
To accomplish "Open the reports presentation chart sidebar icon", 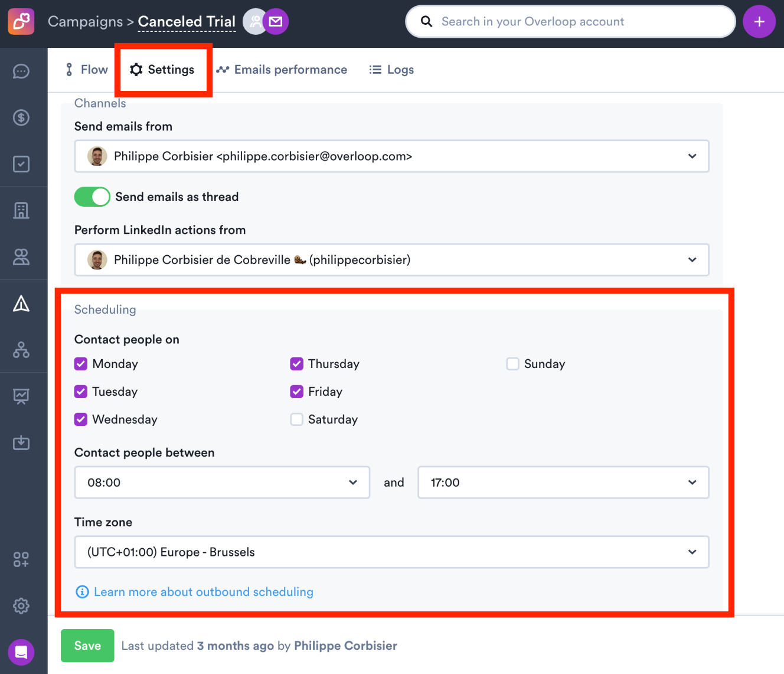I will [21, 396].
